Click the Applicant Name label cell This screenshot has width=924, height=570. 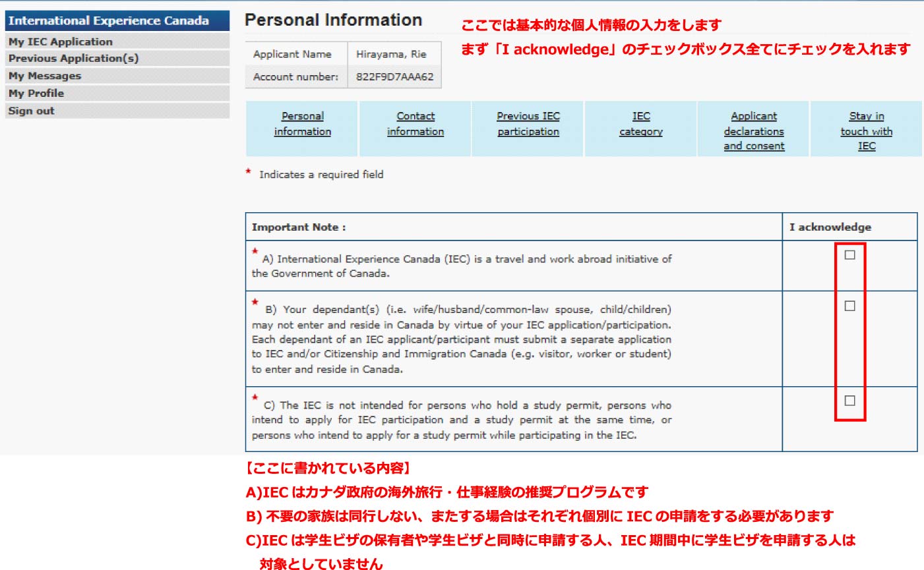tap(296, 54)
